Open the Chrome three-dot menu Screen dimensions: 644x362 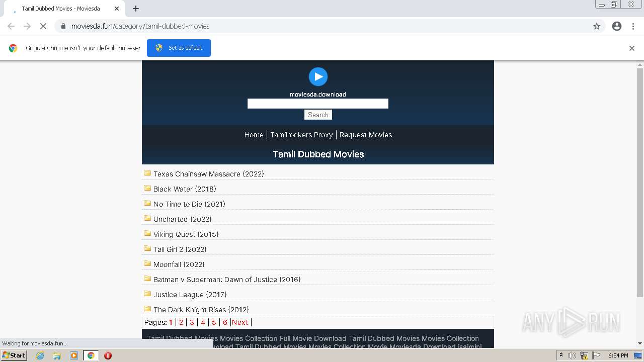[633, 26]
